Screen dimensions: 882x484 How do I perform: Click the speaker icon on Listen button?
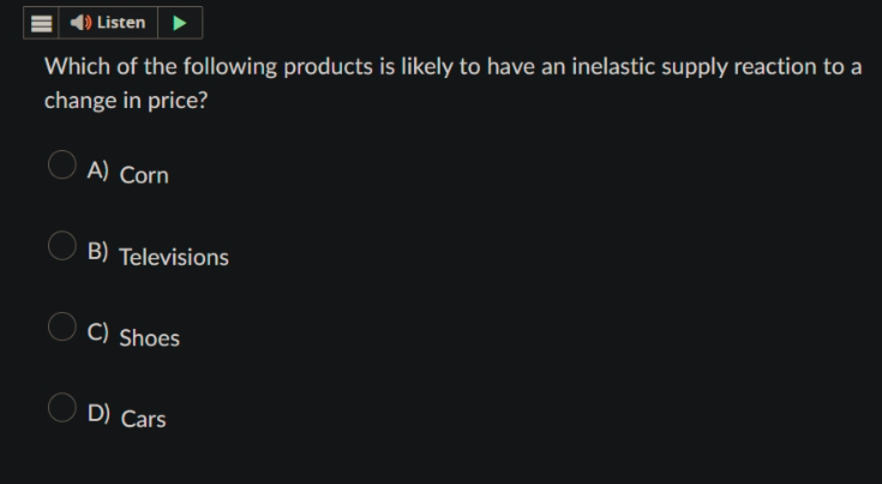point(81,23)
